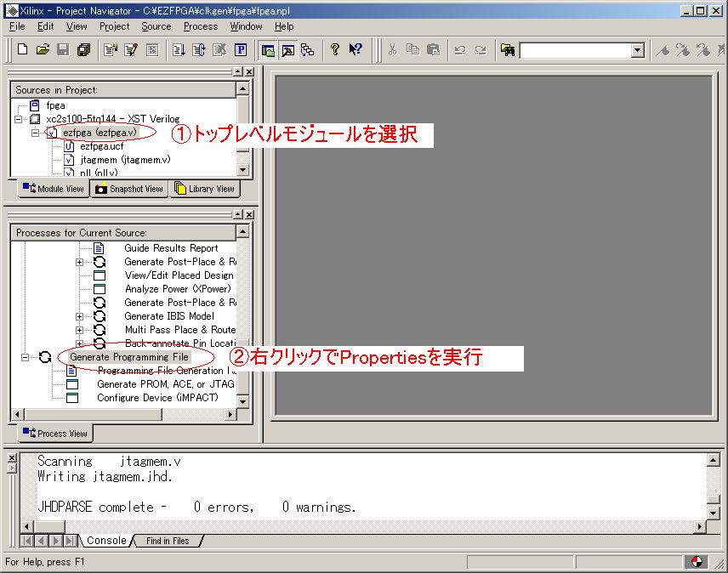Screen dimensions: 728x573
Task: Collapse the ezfpga (ezfpga.v) module node
Action: (x=35, y=133)
